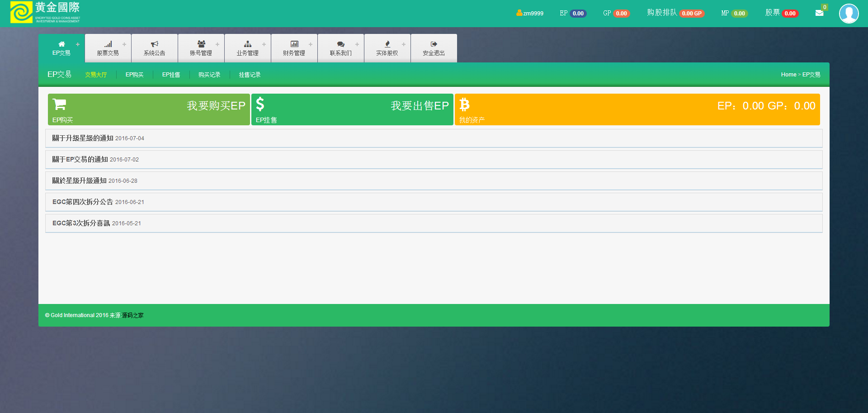Click the bar chart icon for 股票交易
Viewport: 868px width, 413px height.
(108, 44)
